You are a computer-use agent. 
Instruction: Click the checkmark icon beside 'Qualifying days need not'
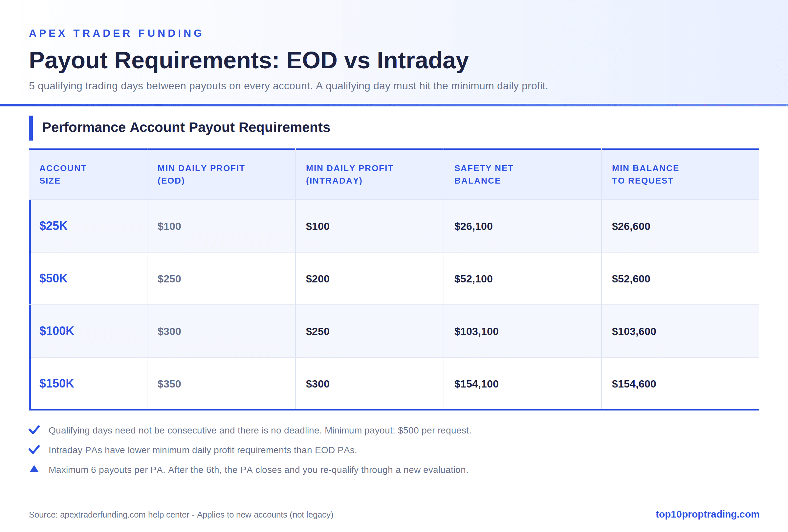pos(34,430)
